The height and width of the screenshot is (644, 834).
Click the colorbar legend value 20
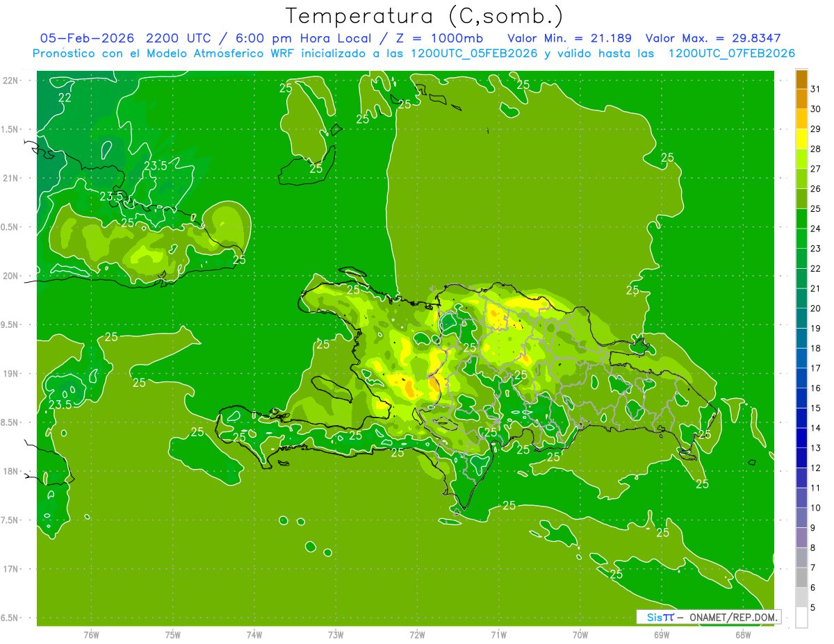[x=816, y=308]
